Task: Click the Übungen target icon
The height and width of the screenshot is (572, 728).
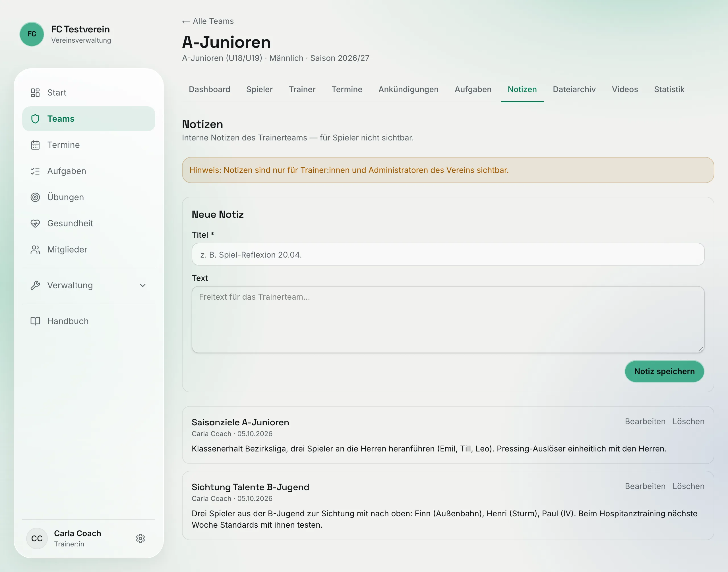Action: (x=35, y=197)
